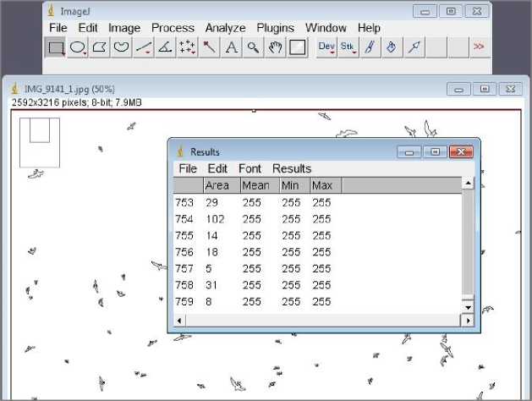This screenshot has width=532, height=401.
Task: Select results row 757
Action: click(317, 269)
